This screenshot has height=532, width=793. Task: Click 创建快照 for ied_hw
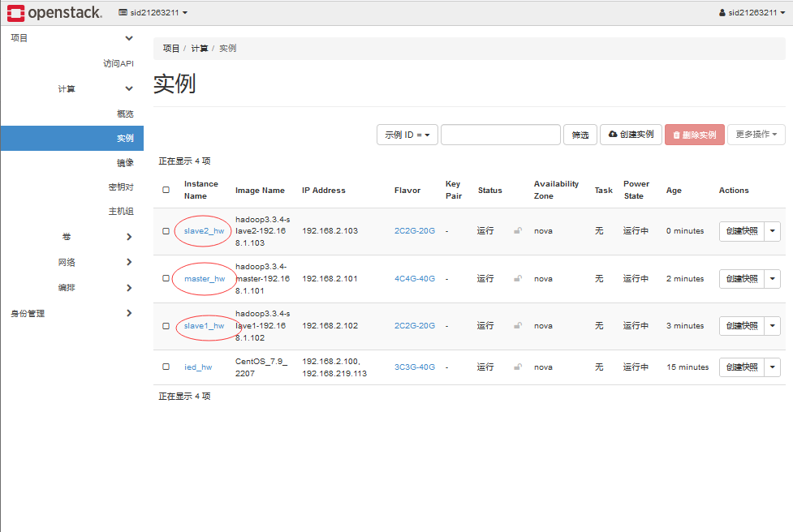[x=742, y=367]
